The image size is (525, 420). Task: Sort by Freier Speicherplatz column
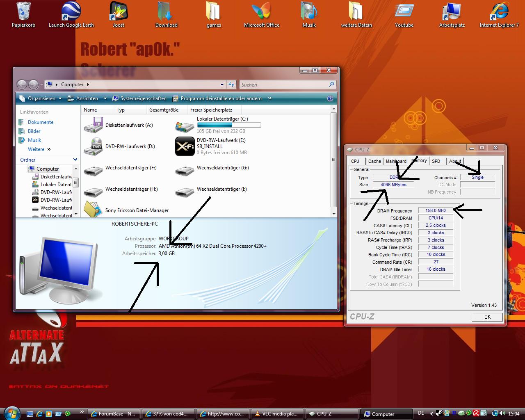(x=215, y=110)
